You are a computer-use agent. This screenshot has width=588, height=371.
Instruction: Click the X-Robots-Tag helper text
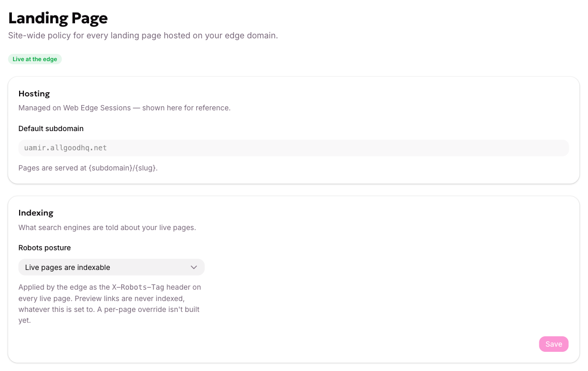point(110,304)
